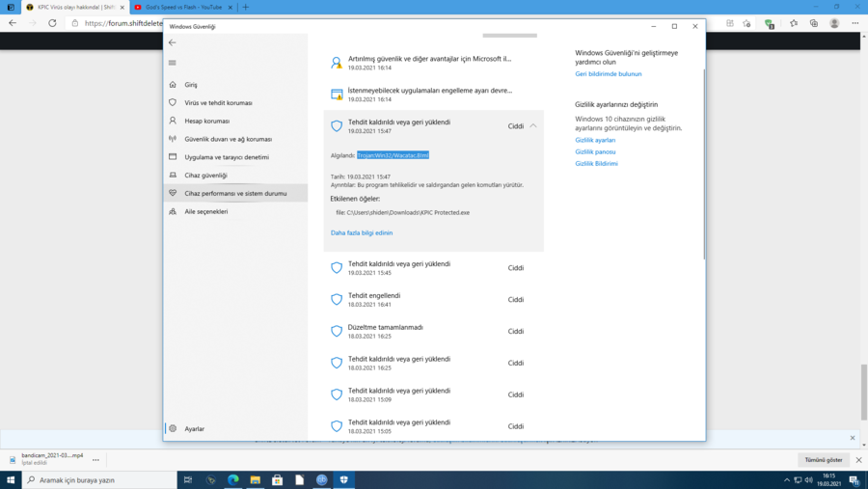The height and width of the screenshot is (489, 868).
Task: Switch to God's Speed vs Flash YouTube tab
Action: coord(182,7)
